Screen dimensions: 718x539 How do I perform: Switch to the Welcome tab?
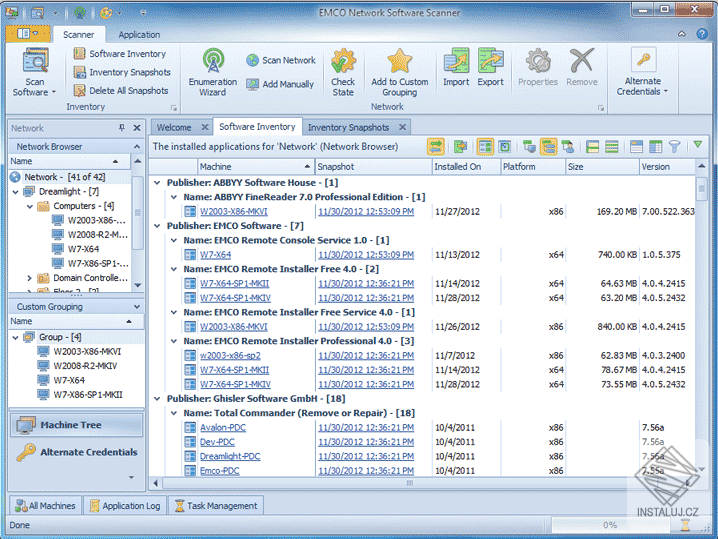pos(174,127)
